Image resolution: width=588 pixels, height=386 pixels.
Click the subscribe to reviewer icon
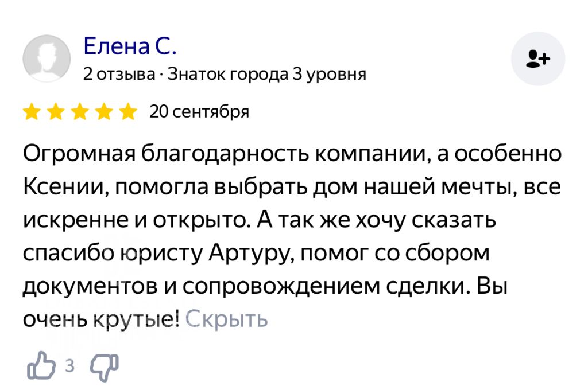pos(537,57)
